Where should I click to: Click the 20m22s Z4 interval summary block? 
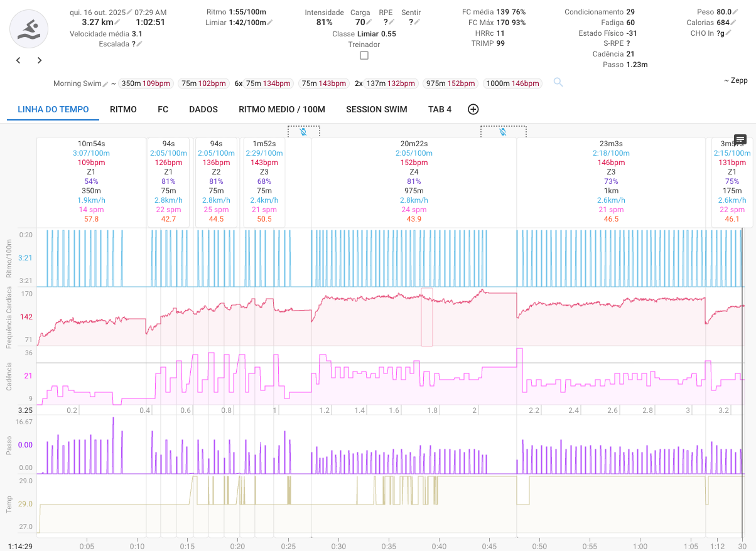414,182
